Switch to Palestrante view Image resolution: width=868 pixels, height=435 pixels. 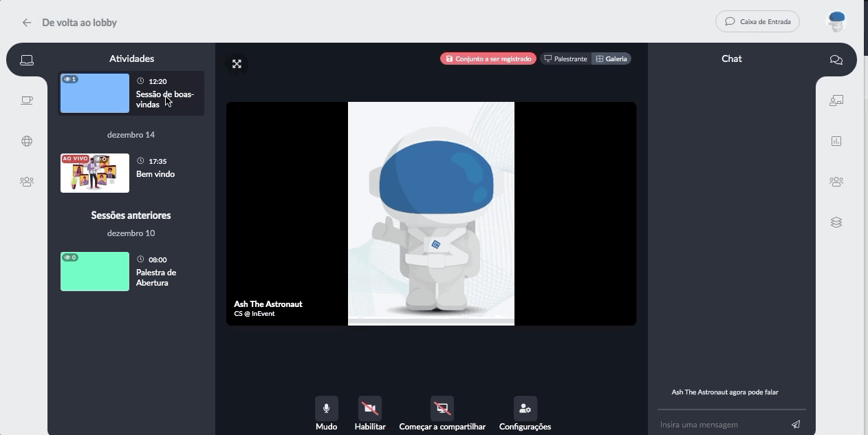point(566,59)
